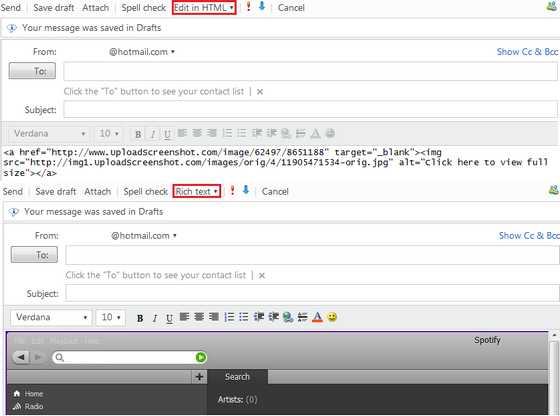Open the "Rich text" mode dropdown
The height and width of the screenshot is (416, 560).
coord(196,191)
